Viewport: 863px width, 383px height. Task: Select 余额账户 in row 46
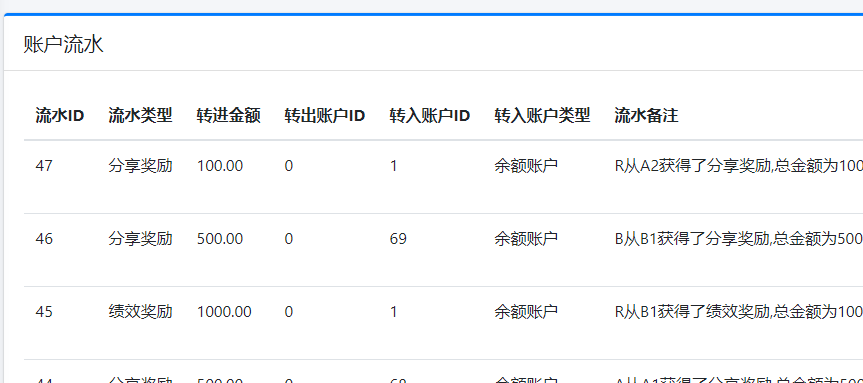(x=526, y=239)
